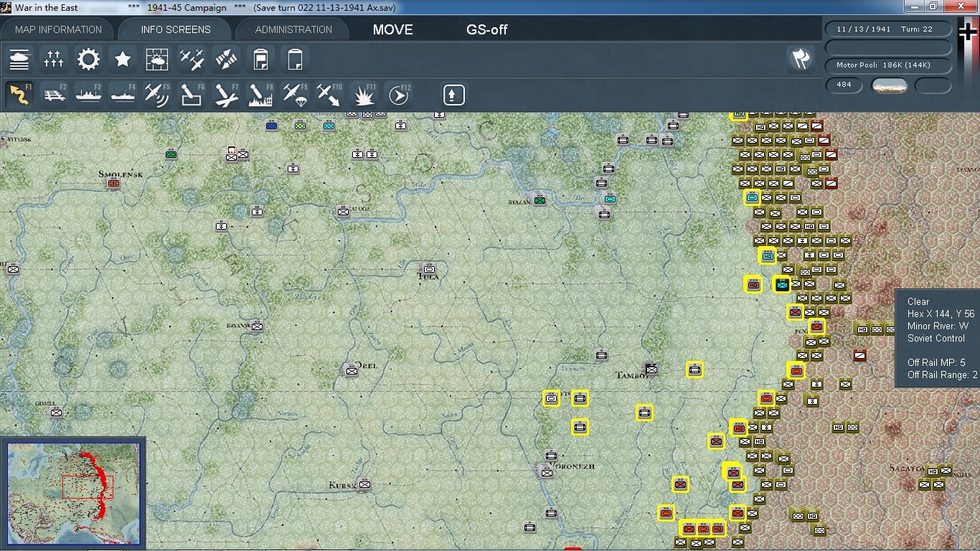Click the empty status pill below the date
Image resolution: width=980 pixels, height=551 pixels.
888,47
